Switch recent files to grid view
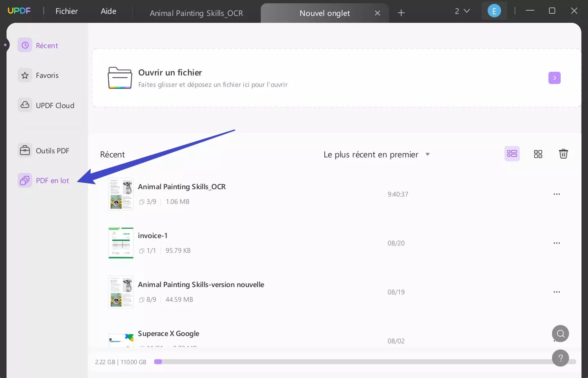This screenshot has width=588, height=378. coord(538,154)
